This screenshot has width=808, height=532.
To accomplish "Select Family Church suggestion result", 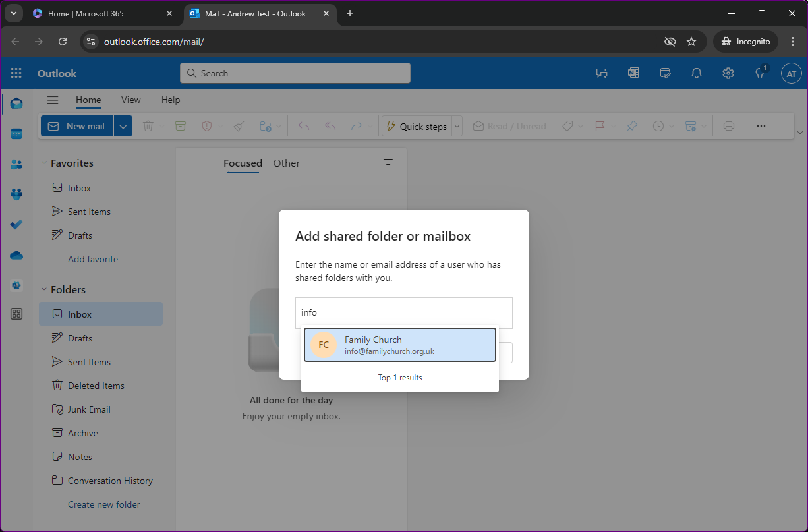I will coord(400,345).
